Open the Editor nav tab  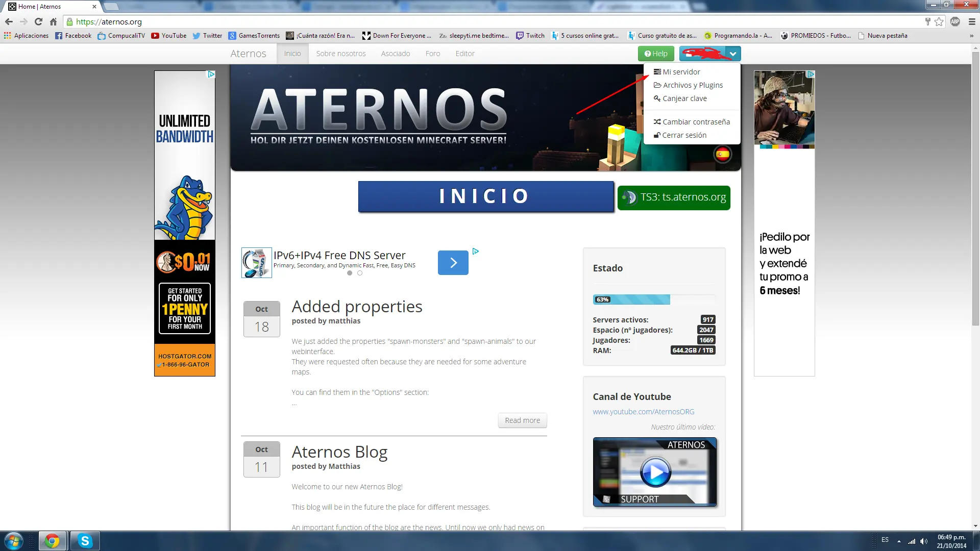click(x=465, y=54)
